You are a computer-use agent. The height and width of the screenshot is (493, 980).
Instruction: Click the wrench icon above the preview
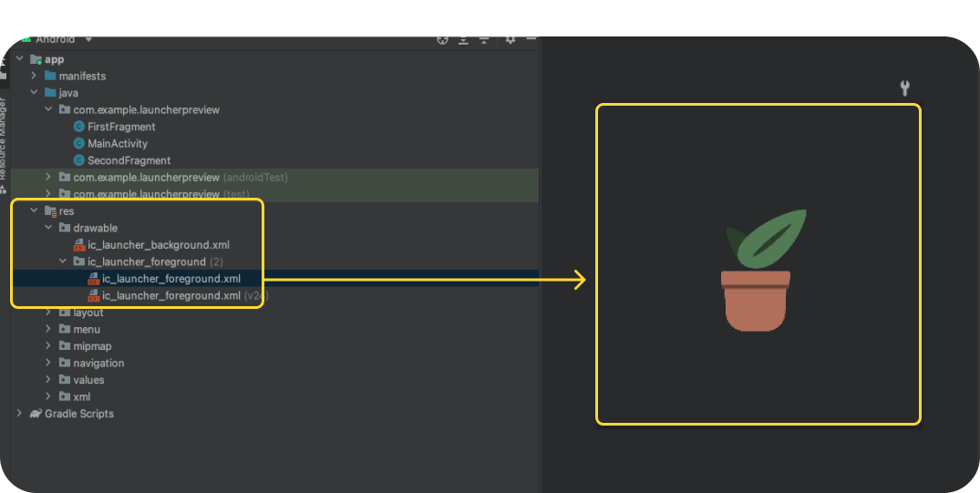(904, 88)
